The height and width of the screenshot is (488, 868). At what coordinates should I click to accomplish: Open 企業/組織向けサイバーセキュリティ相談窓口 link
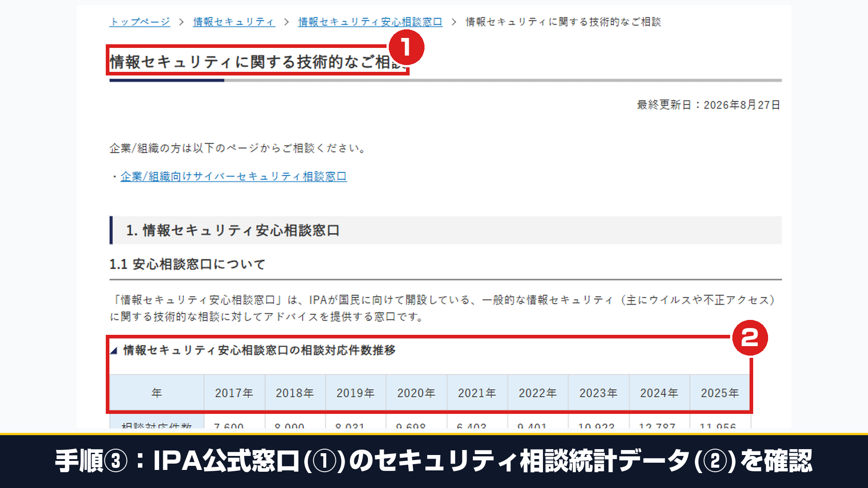pyautogui.click(x=234, y=176)
